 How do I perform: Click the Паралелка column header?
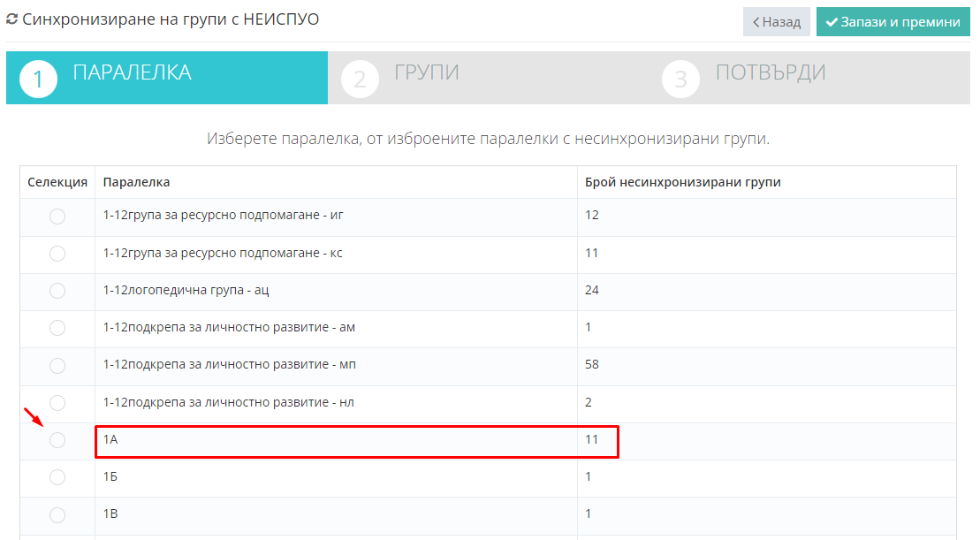click(137, 182)
